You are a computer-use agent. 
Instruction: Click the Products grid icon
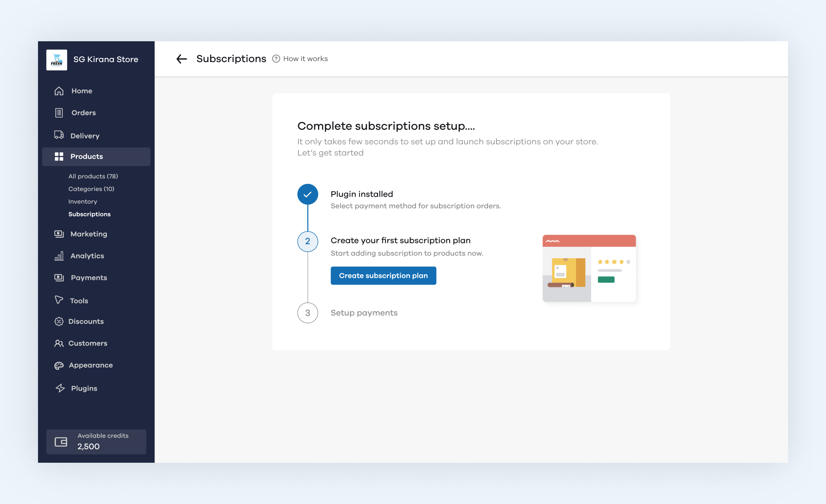click(x=59, y=156)
